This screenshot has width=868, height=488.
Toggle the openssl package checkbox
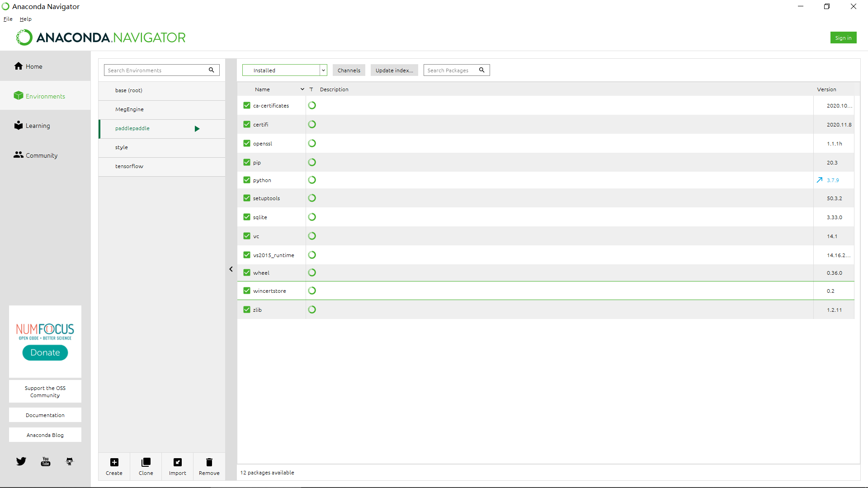pyautogui.click(x=246, y=143)
